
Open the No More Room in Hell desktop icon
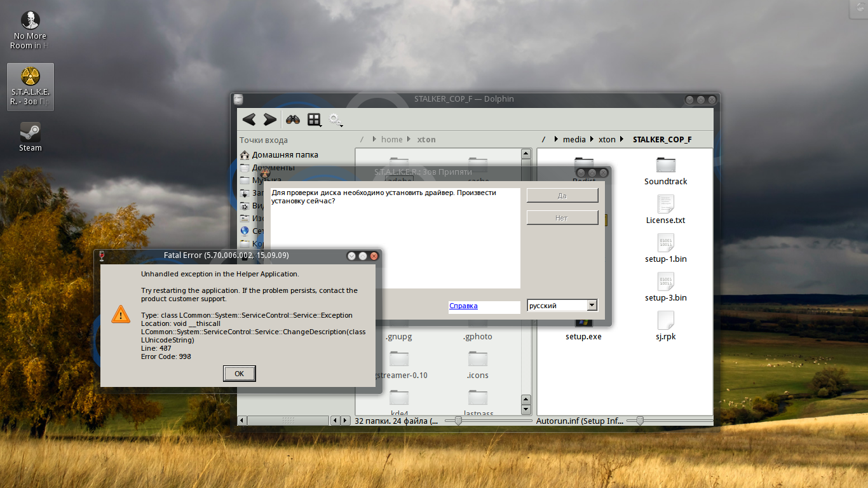30,30
